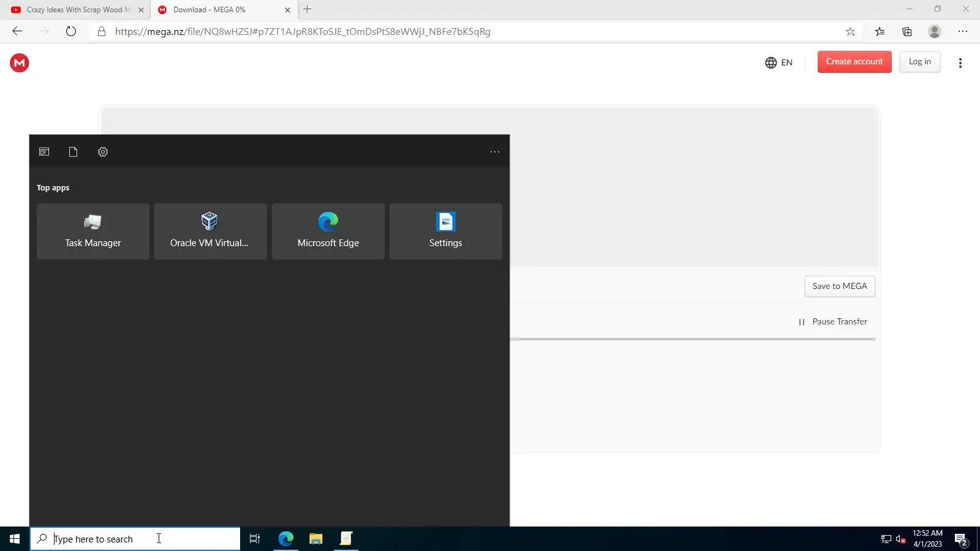Screen dimensions: 980x551
Task: Select the Apps filter in search panel
Action: (x=44, y=152)
